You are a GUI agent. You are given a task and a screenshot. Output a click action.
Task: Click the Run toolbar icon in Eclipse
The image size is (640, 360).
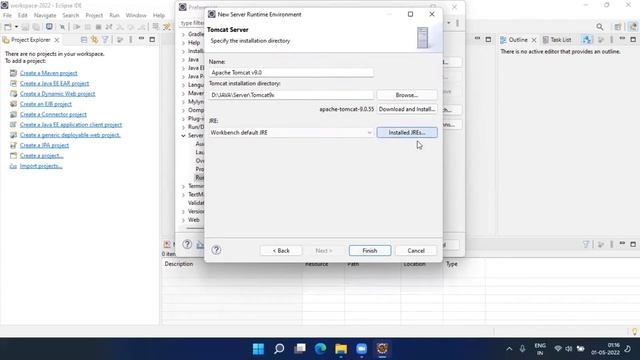point(76,27)
